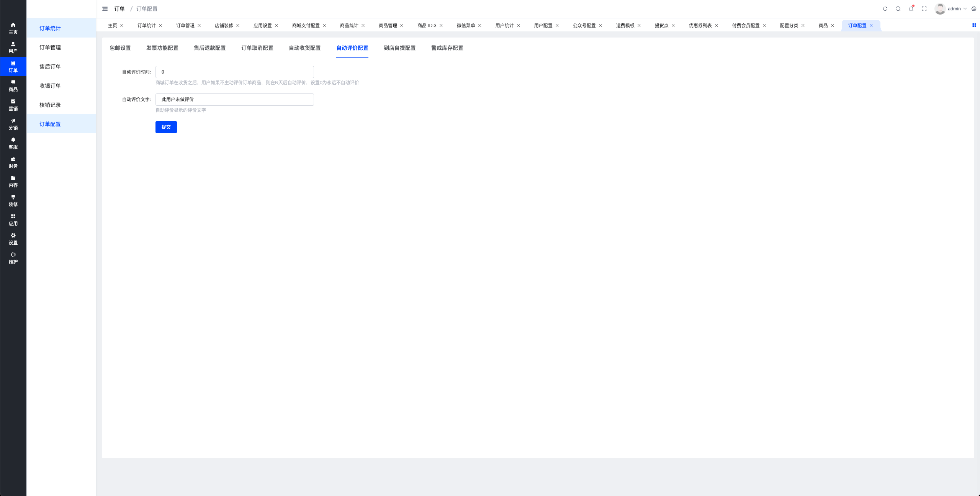The image size is (980, 496).
Task: Open the 应用 sidebar section
Action: pos(13,220)
